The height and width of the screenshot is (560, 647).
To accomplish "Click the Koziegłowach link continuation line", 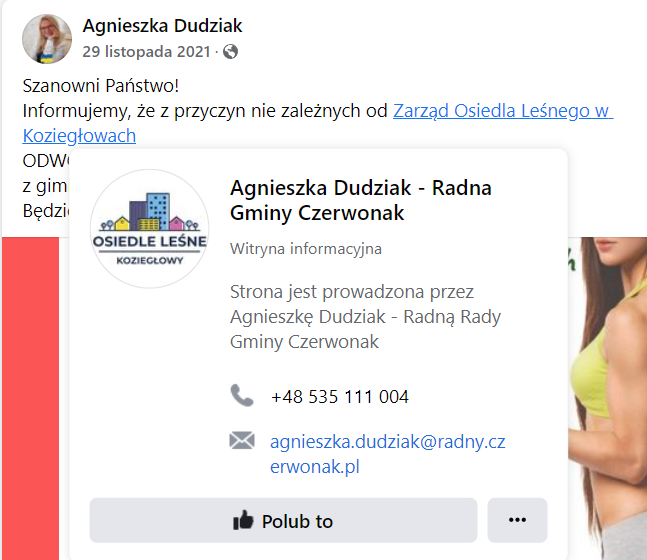I will (79, 136).
